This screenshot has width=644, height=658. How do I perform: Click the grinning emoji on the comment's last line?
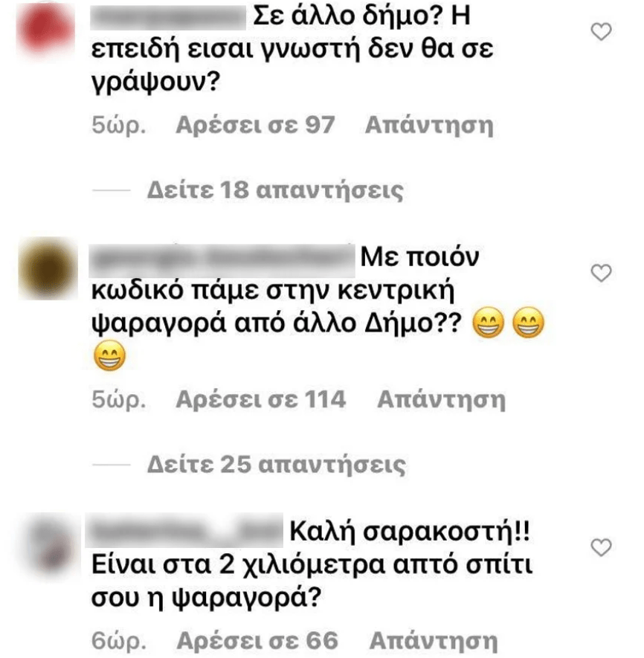pos(109,356)
